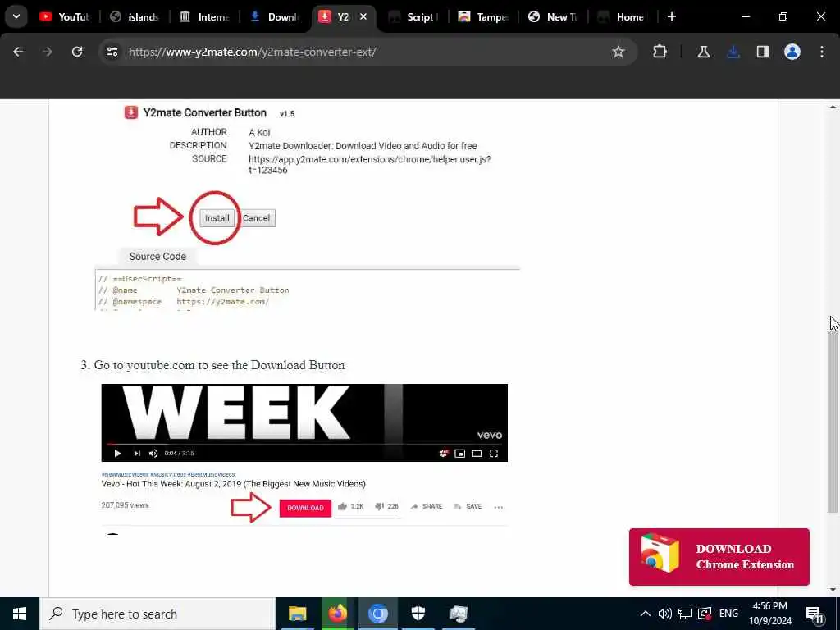Open the Extensions puzzle icon
This screenshot has width=840, height=630.
point(660,52)
